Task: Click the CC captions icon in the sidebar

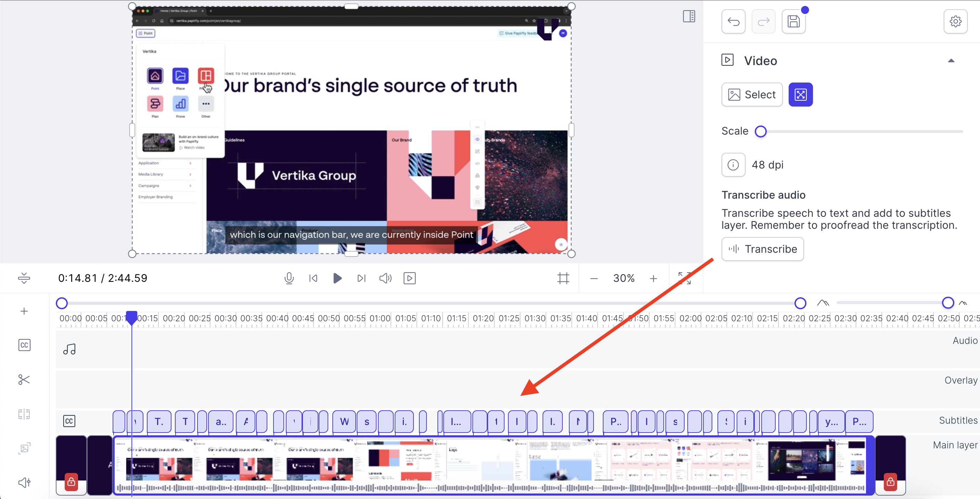Action: pyautogui.click(x=24, y=345)
